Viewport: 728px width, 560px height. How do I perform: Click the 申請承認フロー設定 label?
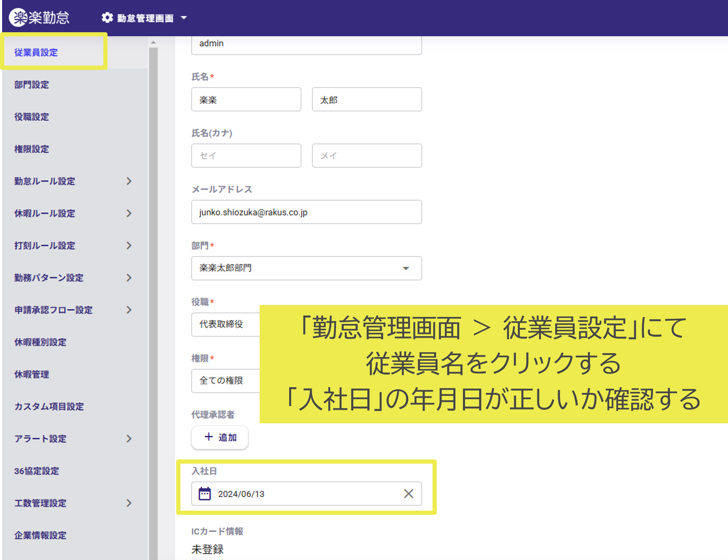[x=53, y=310]
